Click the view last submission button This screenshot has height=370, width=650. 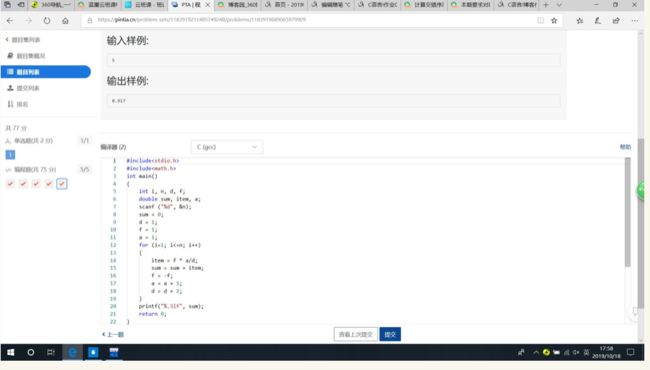(356, 334)
